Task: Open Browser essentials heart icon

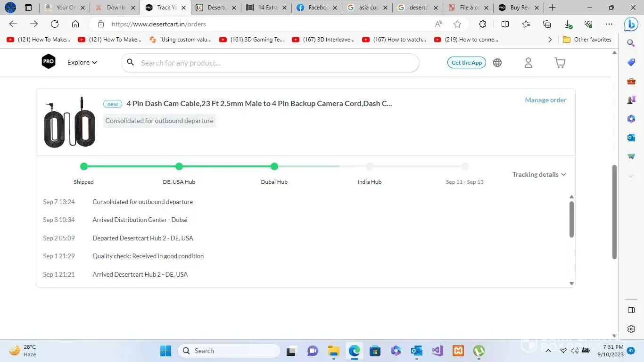Action: tap(588, 24)
